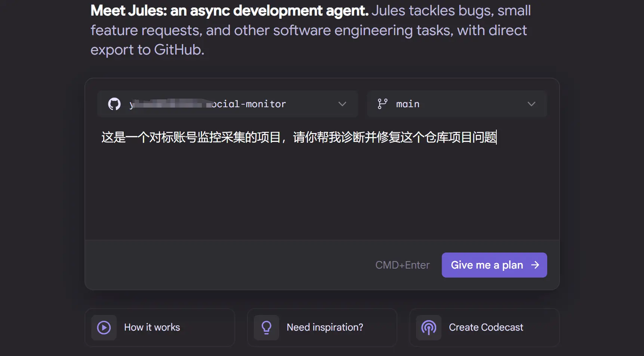Click the lightbulb icon for inspiration
Image resolution: width=644 pixels, height=356 pixels.
pos(266,328)
